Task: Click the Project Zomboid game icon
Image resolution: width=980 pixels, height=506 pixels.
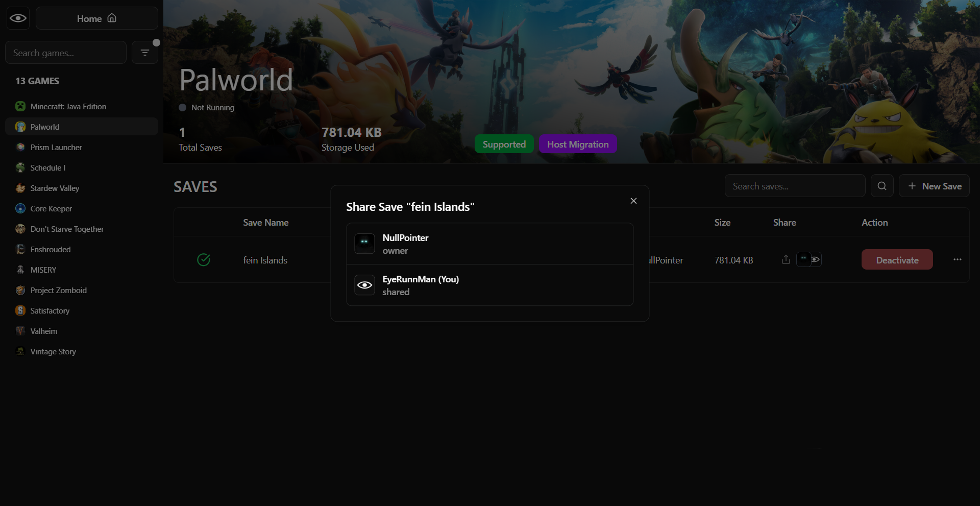Action: click(x=20, y=290)
